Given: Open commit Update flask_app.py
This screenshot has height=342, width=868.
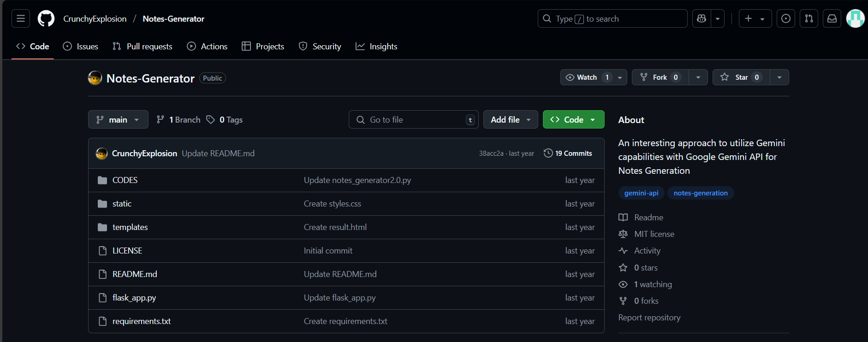Looking at the screenshot, I should point(340,298).
